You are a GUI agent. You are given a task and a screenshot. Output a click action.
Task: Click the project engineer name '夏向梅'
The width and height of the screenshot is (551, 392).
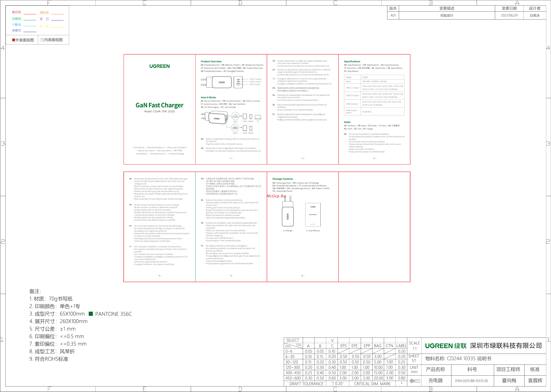point(509,381)
